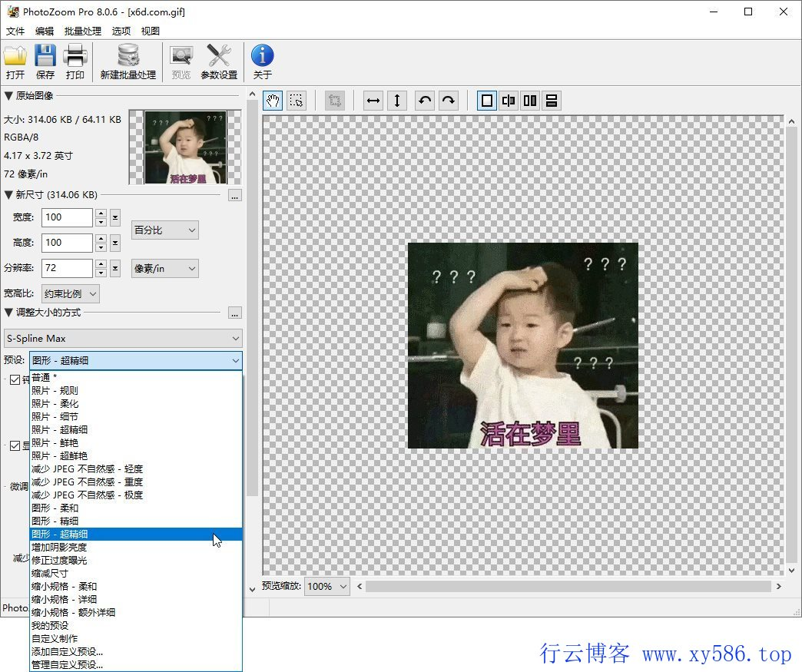Select the 照片 - 鲜艳 preset
This screenshot has height=672, width=802.
pyautogui.click(x=53, y=442)
